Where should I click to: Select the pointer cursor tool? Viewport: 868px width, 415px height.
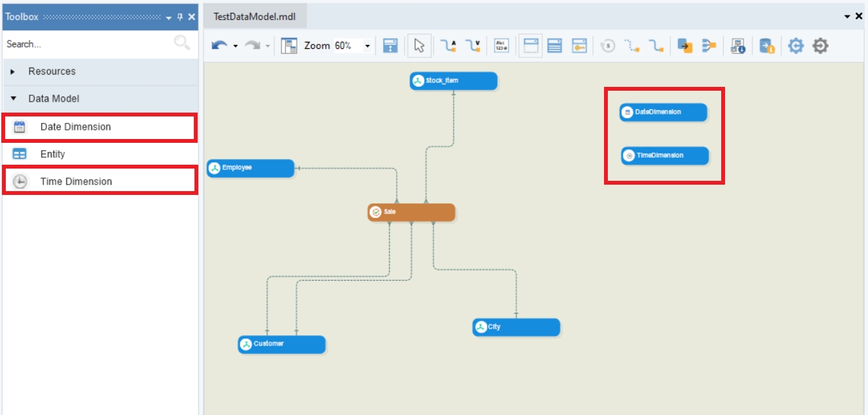pyautogui.click(x=419, y=46)
